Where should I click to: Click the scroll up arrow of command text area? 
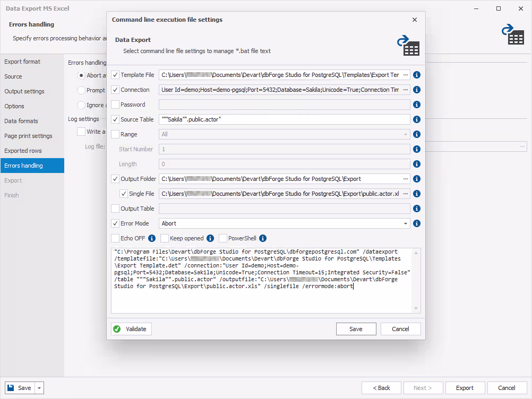tap(416, 253)
